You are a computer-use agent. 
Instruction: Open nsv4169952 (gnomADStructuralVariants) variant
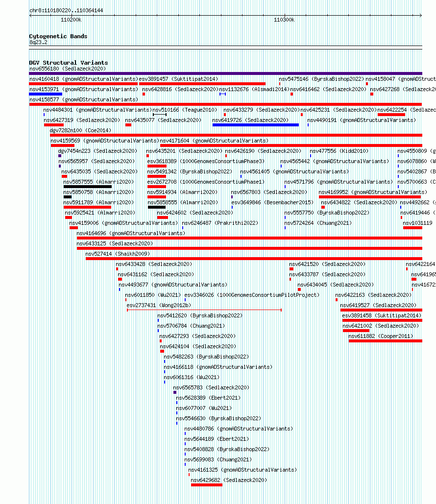pos(373,192)
